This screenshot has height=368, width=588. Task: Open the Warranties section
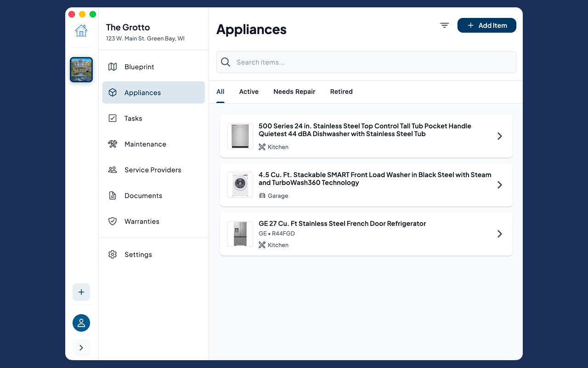coord(153,221)
